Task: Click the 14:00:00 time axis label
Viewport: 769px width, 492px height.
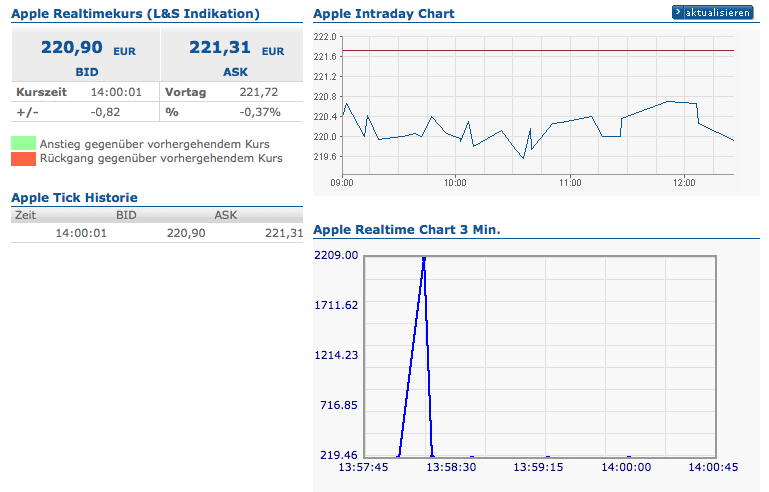Action: pos(626,467)
